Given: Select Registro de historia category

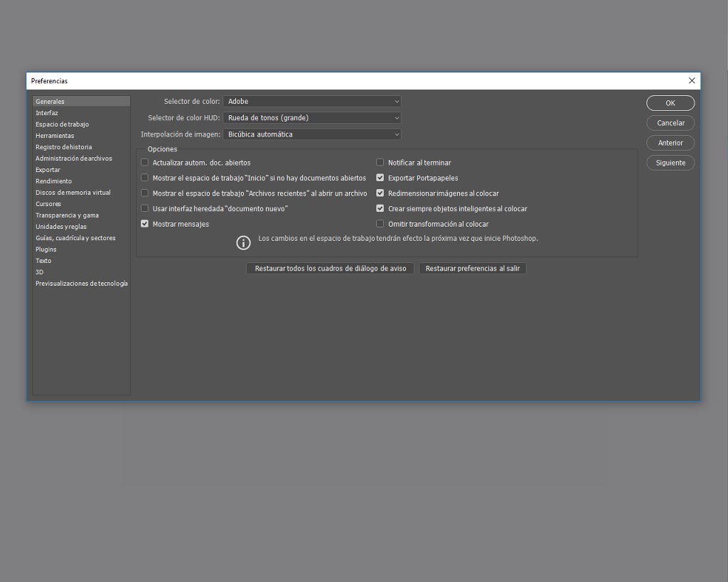Looking at the screenshot, I should pos(81,147).
